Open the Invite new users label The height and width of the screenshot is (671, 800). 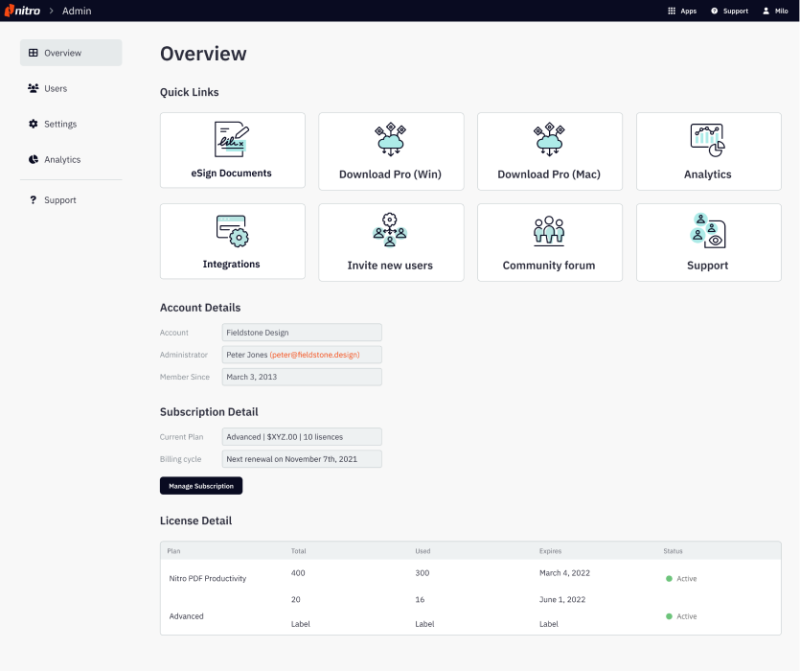[x=390, y=265]
